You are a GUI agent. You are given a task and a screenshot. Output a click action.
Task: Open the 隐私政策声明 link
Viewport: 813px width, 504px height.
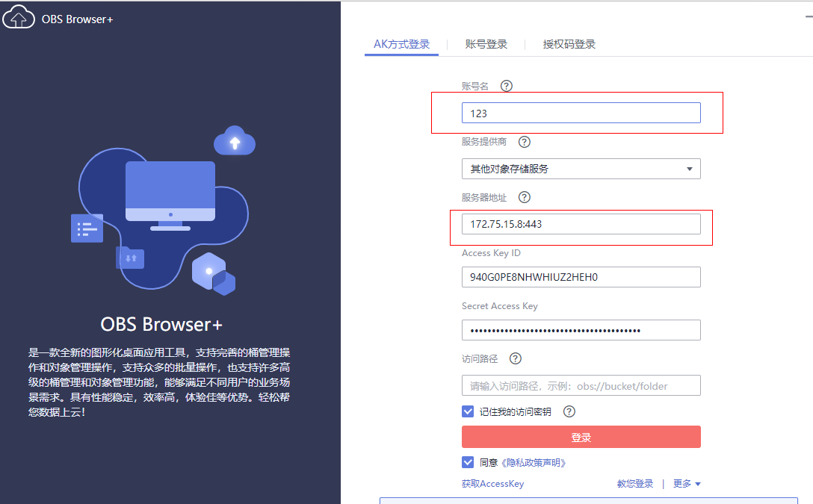(x=534, y=463)
